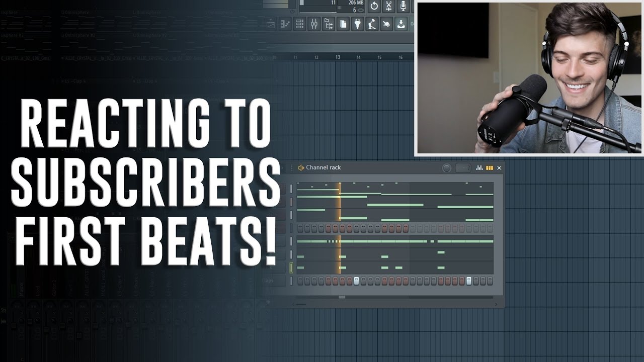Open second channel's mini piano roll preview
The width and height of the screenshot is (644, 362).
point(395,202)
